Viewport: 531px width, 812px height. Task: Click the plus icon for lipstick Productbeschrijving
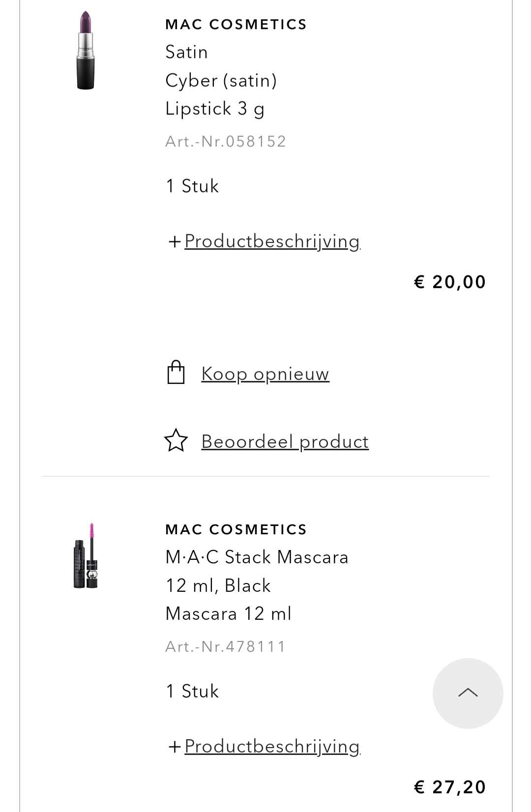coord(175,242)
